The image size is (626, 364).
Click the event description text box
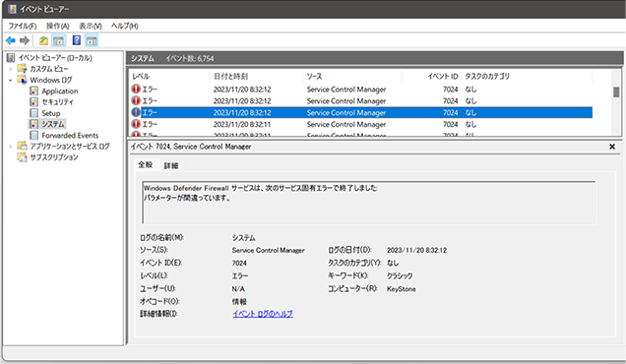[x=368, y=203]
